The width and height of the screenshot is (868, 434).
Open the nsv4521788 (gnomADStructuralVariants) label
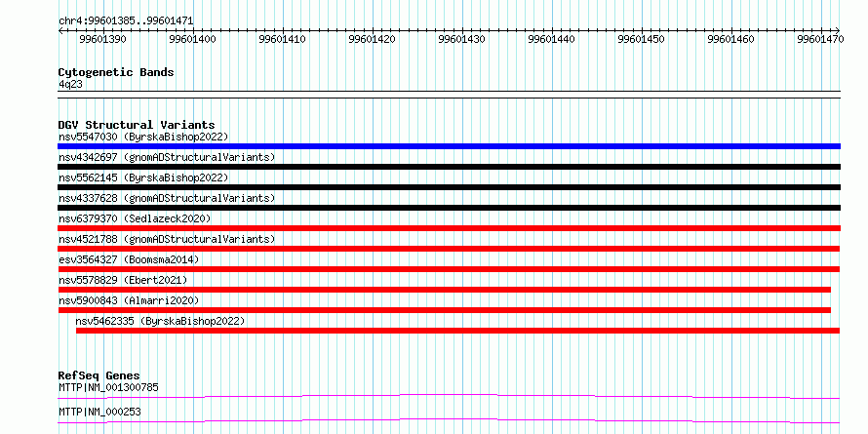(167, 239)
